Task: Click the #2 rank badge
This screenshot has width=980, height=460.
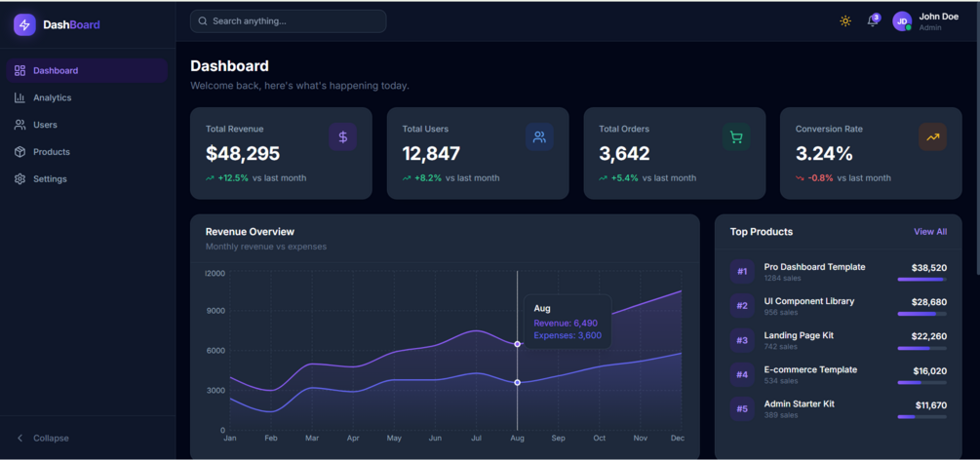Action: (742, 306)
